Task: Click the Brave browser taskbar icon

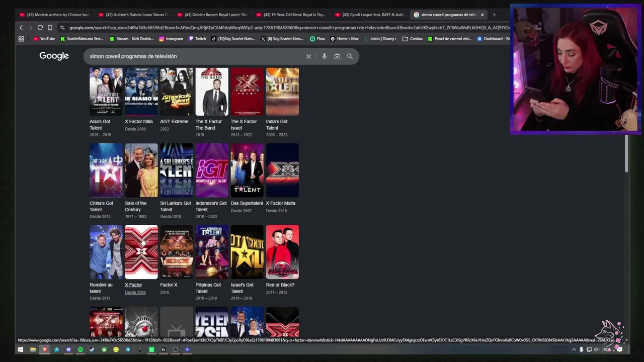Action: click(x=45, y=349)
